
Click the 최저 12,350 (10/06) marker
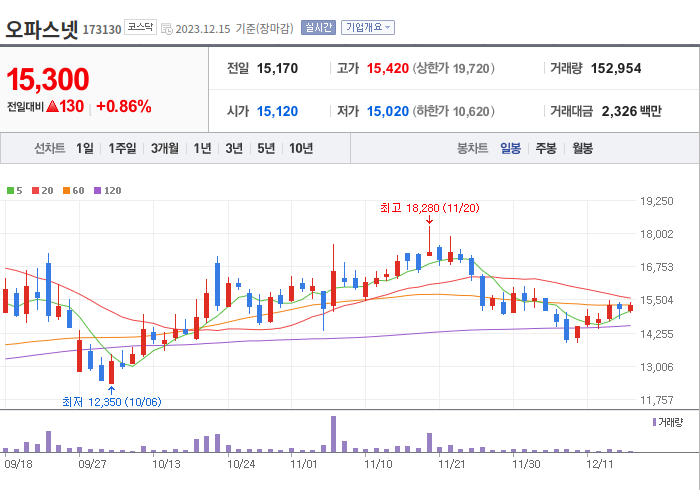pyautogui.click(x=112, y=402)
